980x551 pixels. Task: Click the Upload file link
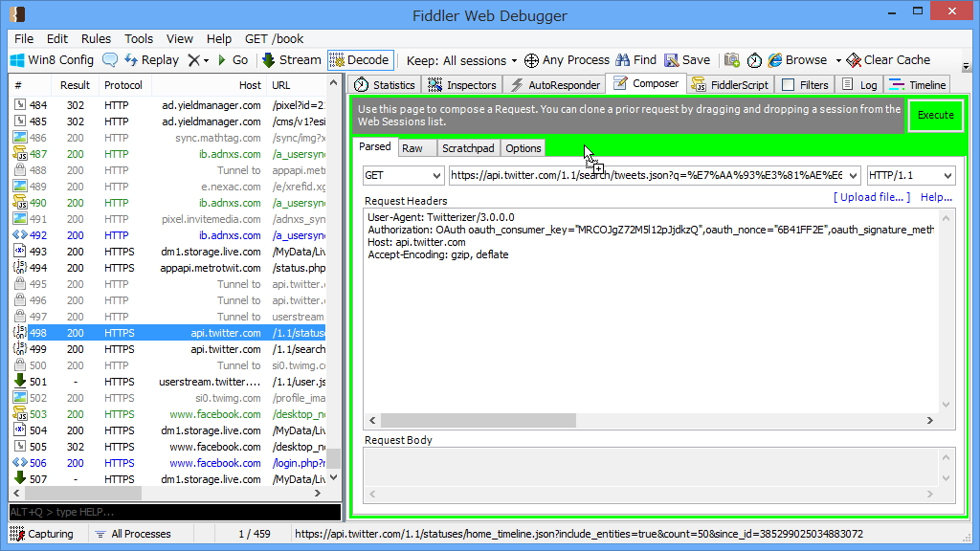click(x=872, y=197)
